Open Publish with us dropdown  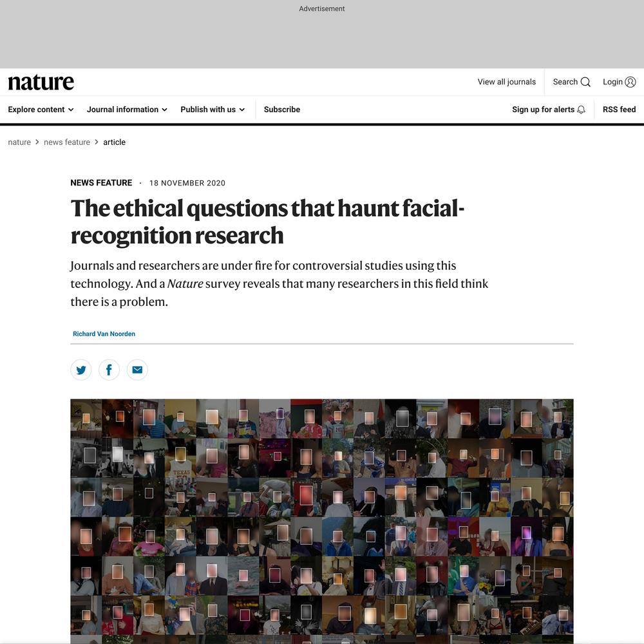[213, 109]
